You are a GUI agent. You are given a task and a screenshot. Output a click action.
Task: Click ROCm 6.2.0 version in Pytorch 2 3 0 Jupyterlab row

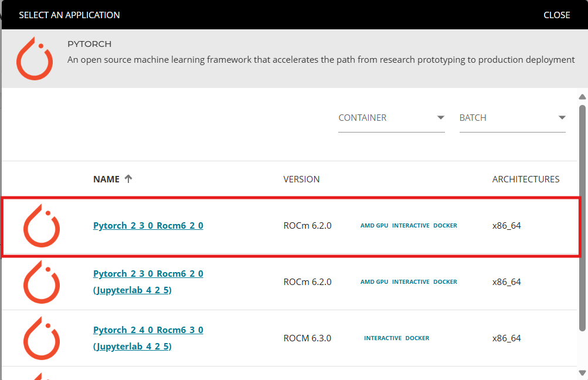pos(307,281)
